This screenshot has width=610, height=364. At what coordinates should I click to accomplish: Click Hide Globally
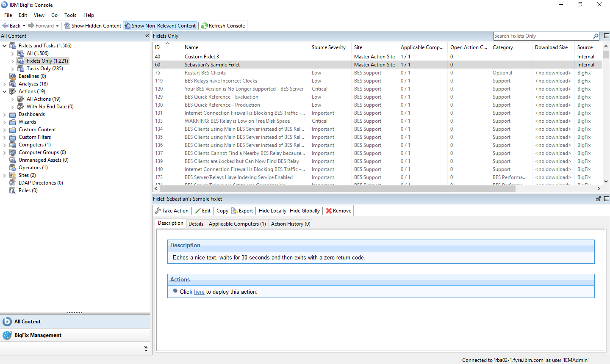(x=305, y=211)
